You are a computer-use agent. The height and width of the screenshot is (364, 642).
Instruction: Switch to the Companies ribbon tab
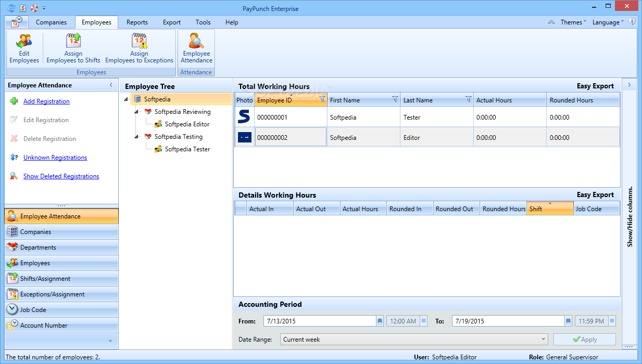click(51, 22)
